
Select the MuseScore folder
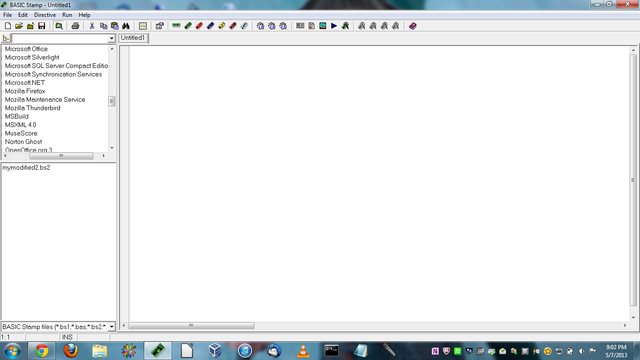pos(21,133)
